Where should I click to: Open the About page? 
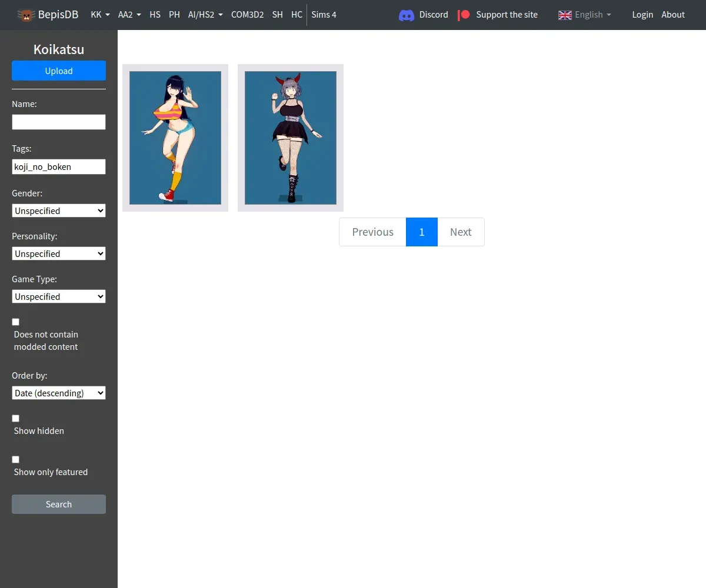tap(673, 15)
